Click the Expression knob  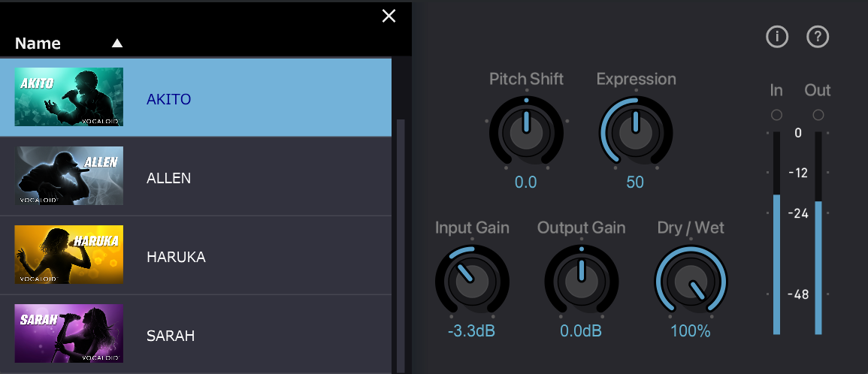636,133
